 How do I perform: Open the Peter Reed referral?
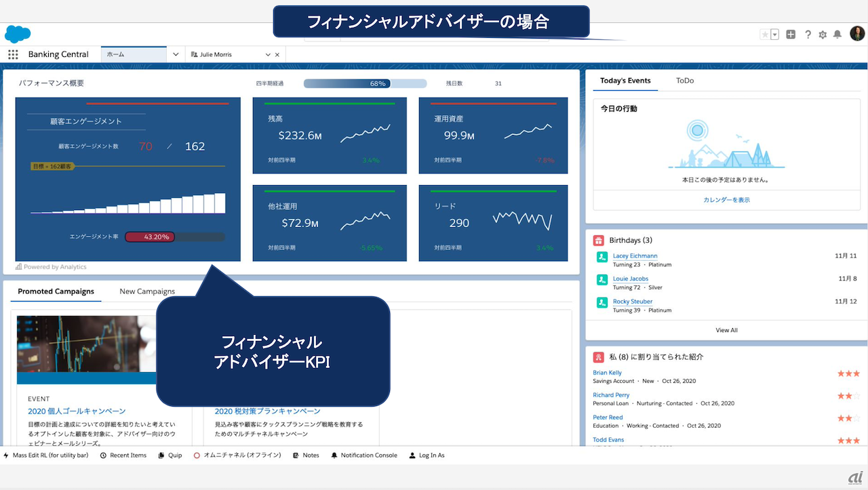pyautogui.click(x=608, y=417)
